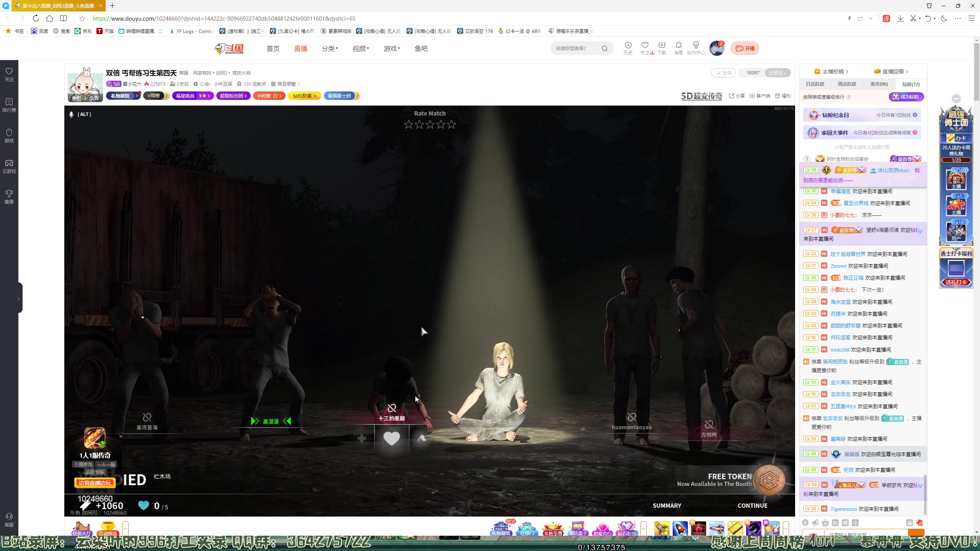The height and width of the screenshot is (551, 980).
Task: Open the user avatar with badge 2
Action: [x=717, y=48]
